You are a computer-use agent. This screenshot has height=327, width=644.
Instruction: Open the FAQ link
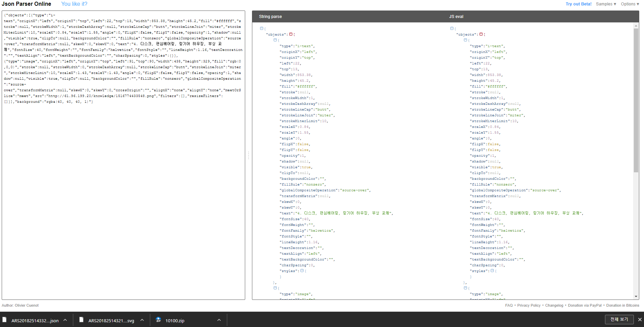click(509, 305)
